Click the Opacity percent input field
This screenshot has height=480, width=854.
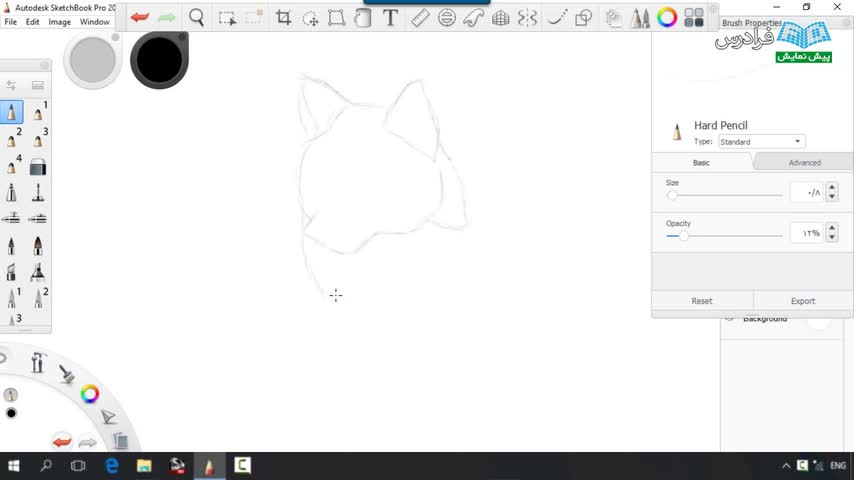pos(807,233)
